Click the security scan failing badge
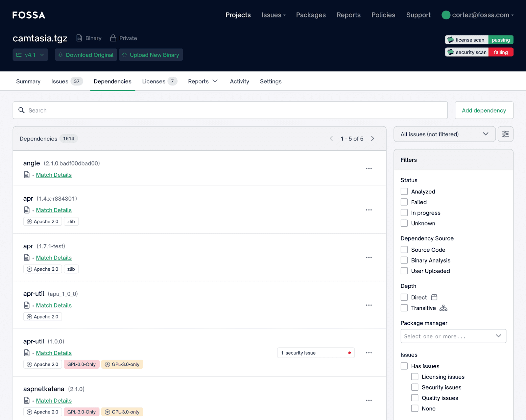 (x=479, y=52)
